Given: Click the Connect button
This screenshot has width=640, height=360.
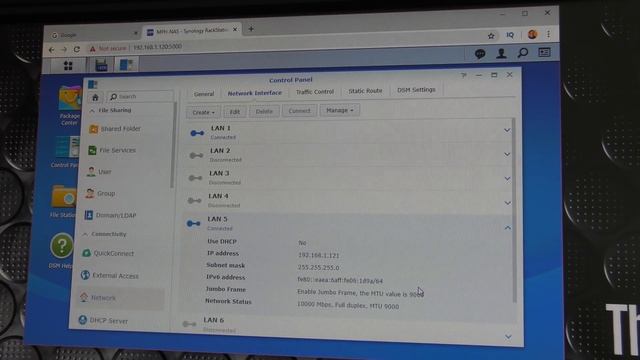Looking at the screenshot, I should (299, 111).
